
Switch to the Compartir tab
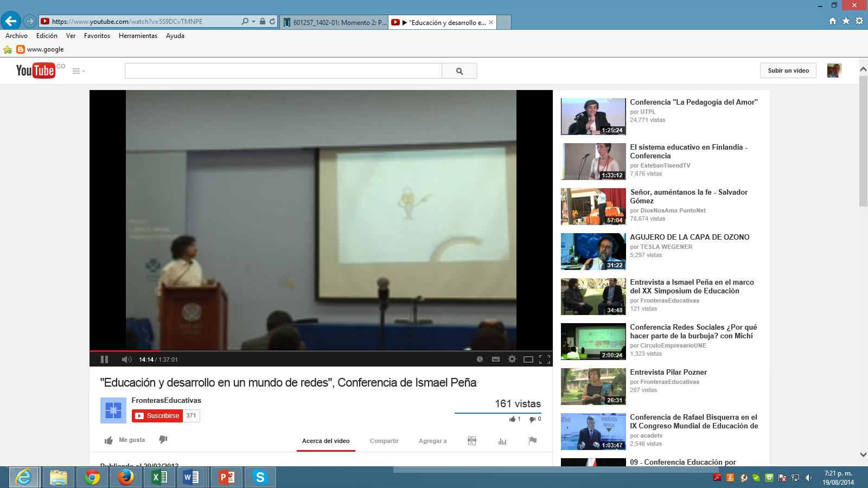(x=384, y=441)
